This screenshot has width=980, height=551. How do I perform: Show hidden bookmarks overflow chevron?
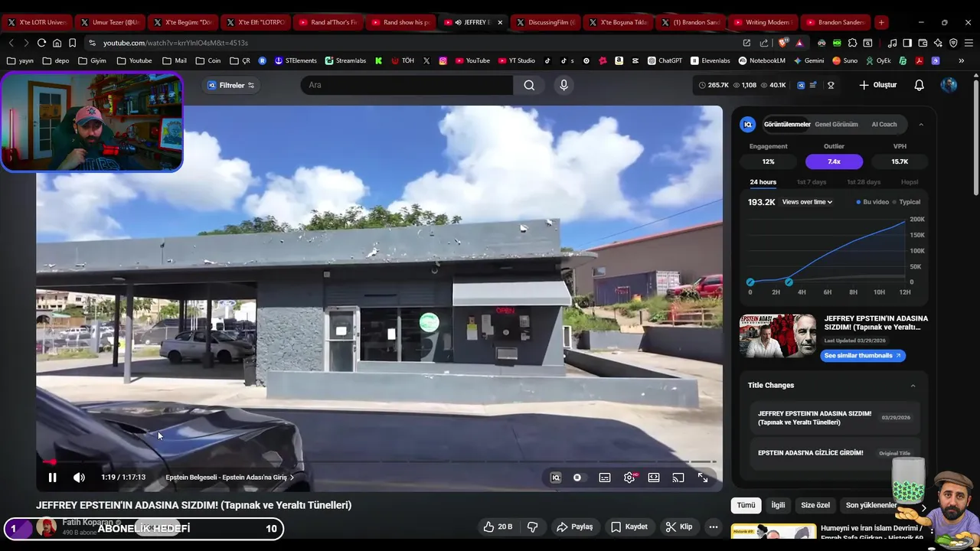[962, 60]
